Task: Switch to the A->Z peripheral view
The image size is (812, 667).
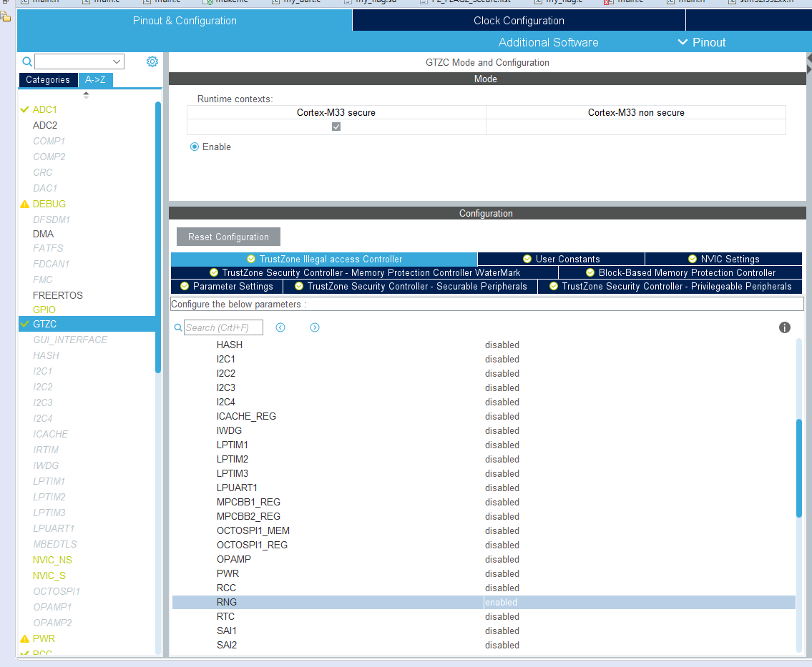Action: click(x=95, y=80)
